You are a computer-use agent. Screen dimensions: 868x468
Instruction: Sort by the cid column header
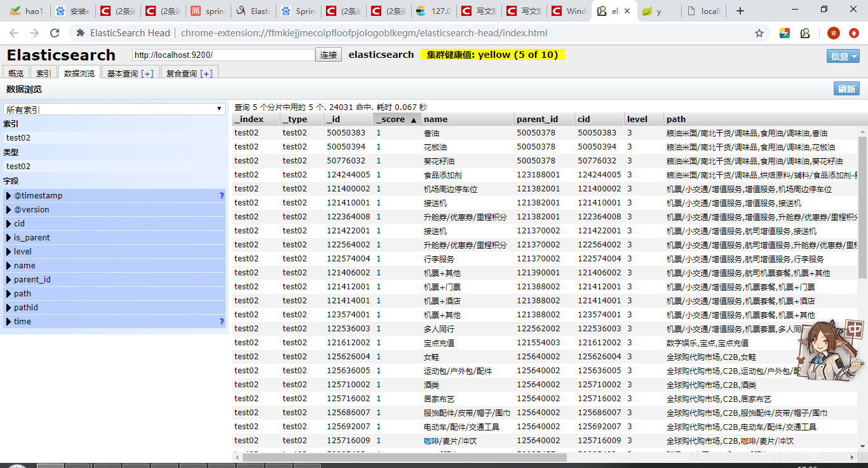point(599,119)
